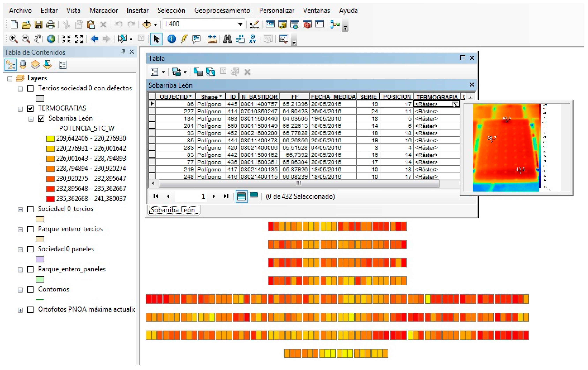Click the Full Extent globe icon
Image resolution: width=588 pixels, height=370 pixels.
pyautogui.click(x=51, y=39)
